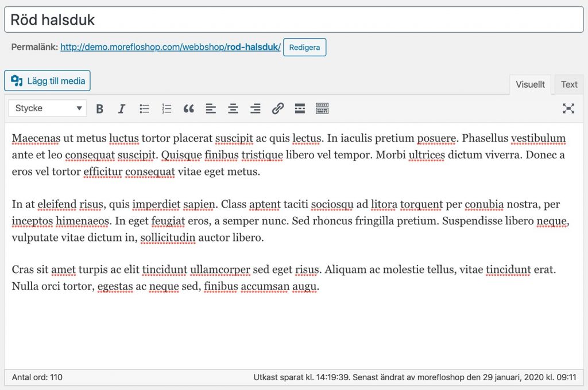
Task: Apply blockquote formatting
Action: pyautogui.click(x=188, y=108)
